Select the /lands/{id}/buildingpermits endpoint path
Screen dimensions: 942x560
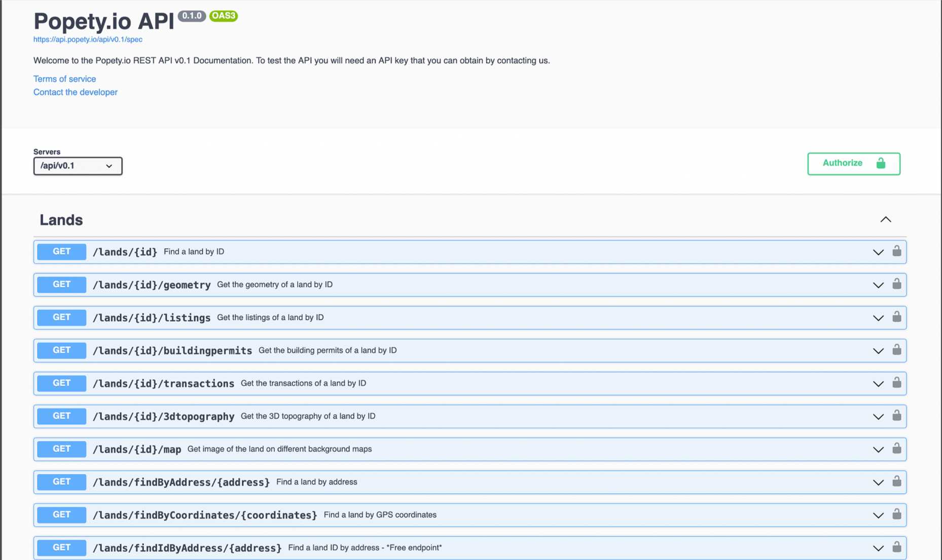point(172,351)
